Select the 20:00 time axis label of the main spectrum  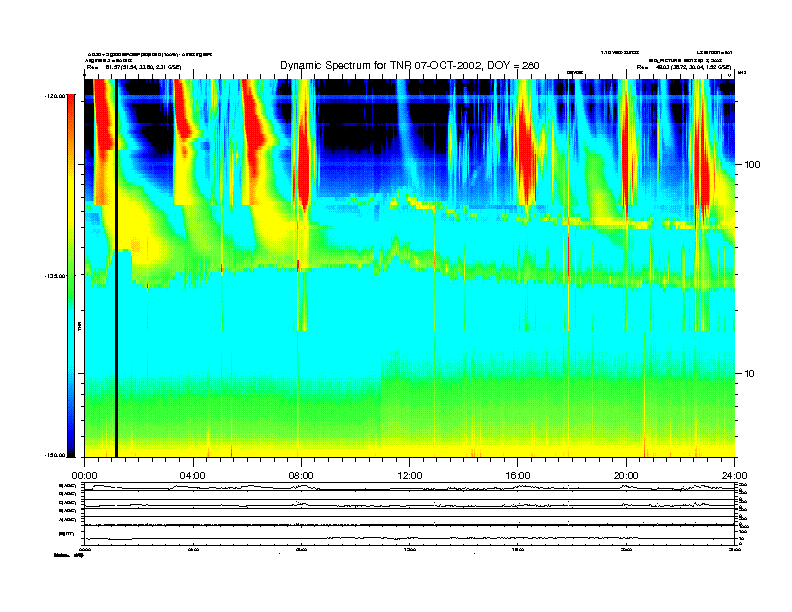(x=626, y=476)
